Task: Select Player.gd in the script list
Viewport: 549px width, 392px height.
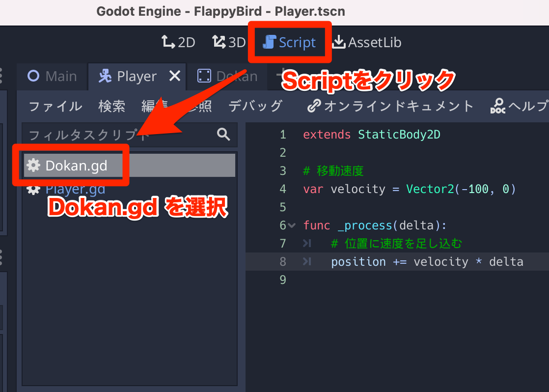Action: [x=130, y=189]
